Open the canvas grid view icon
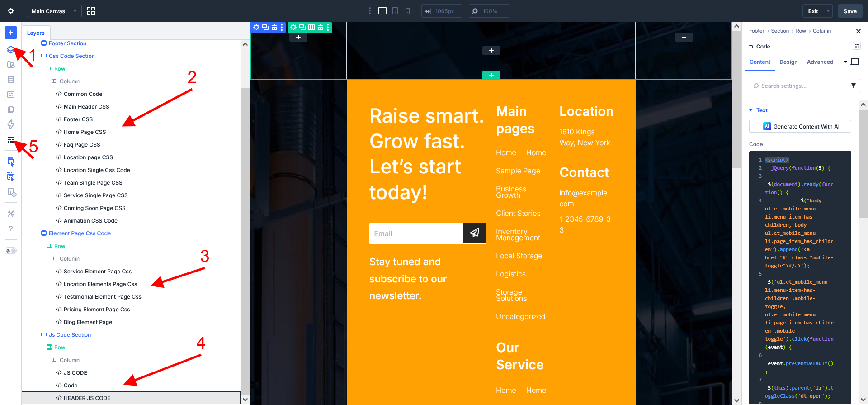 click(x=91, y=11)
